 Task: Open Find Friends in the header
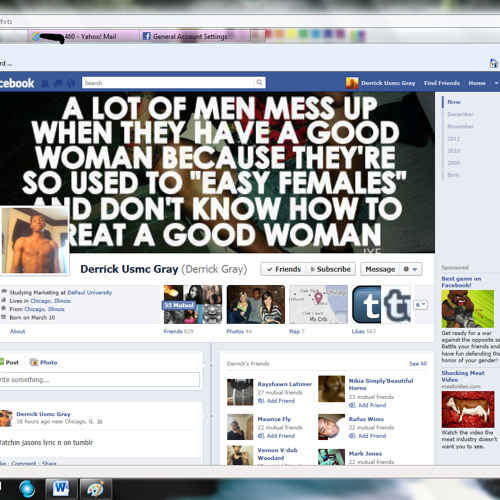click(442, 83)
